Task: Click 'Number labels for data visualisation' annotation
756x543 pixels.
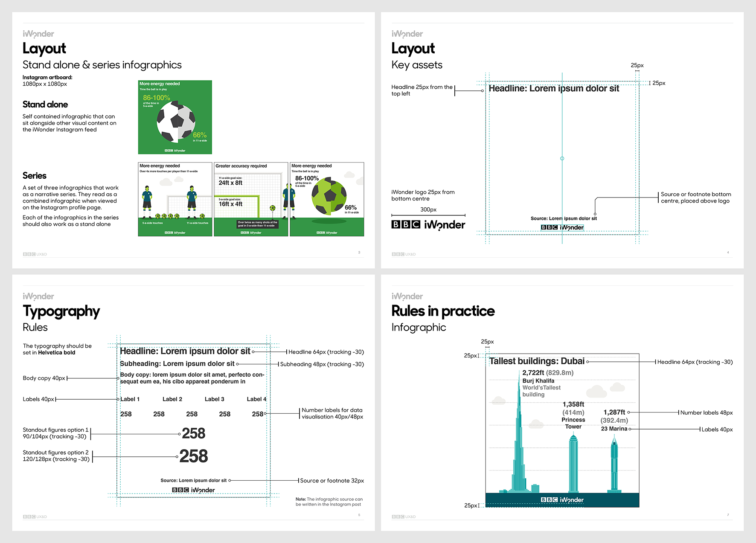Action: 332,413
